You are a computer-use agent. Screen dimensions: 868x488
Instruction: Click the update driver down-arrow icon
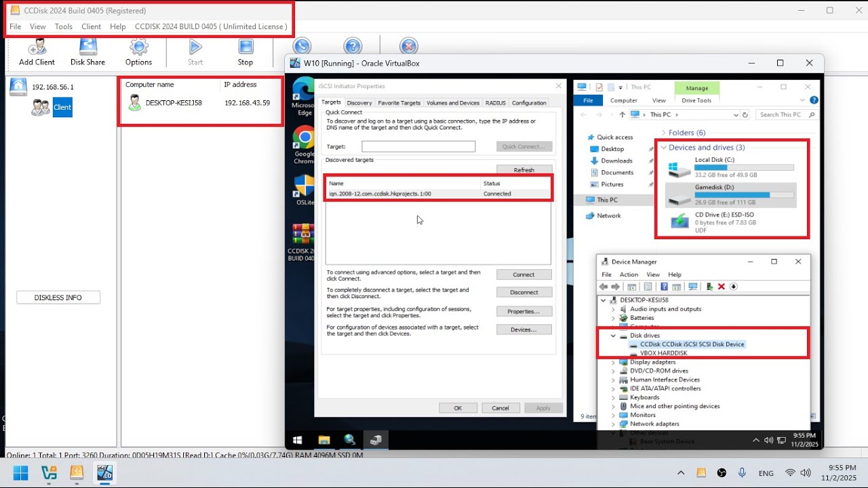(x=734, y=287)
